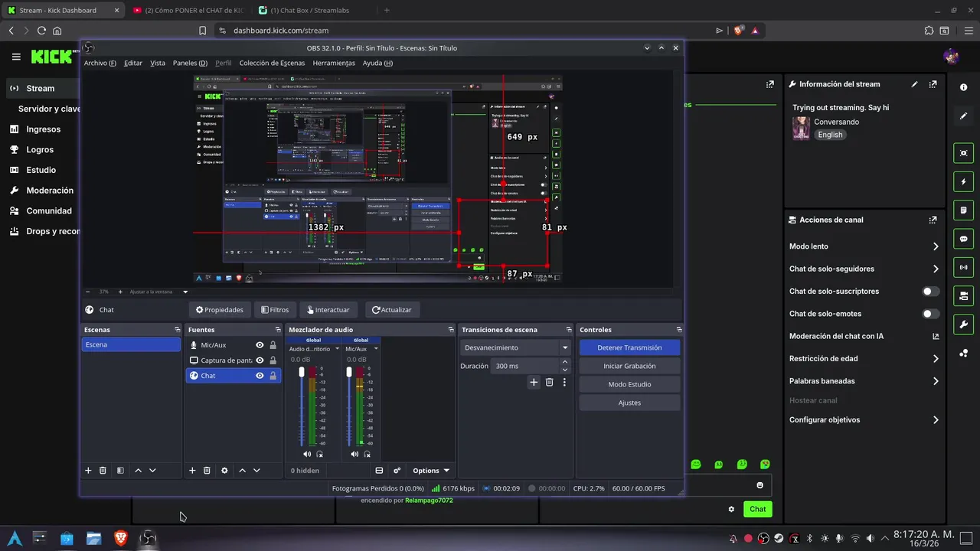Expand Modo lento settings chevron
This screenshot has width=980, height=551.
[936, 246]
